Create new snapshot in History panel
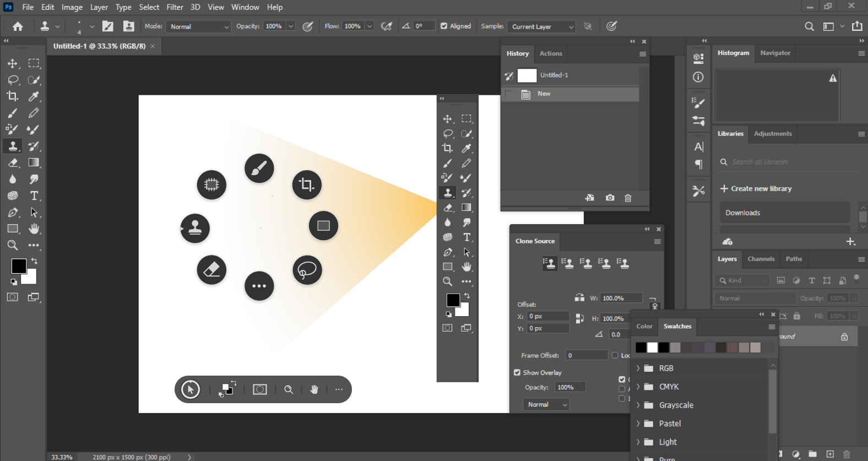 pyautogui.click(x=610, y=198)
